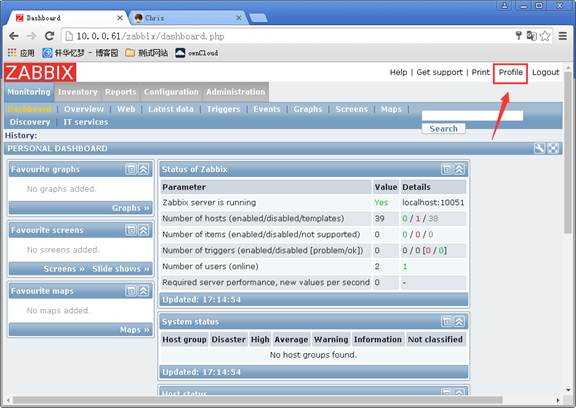The height and width of the screenshot is (408, 576).
Task: Open Favourite maps widget menu icon
Action: click(x=131, y=291)
